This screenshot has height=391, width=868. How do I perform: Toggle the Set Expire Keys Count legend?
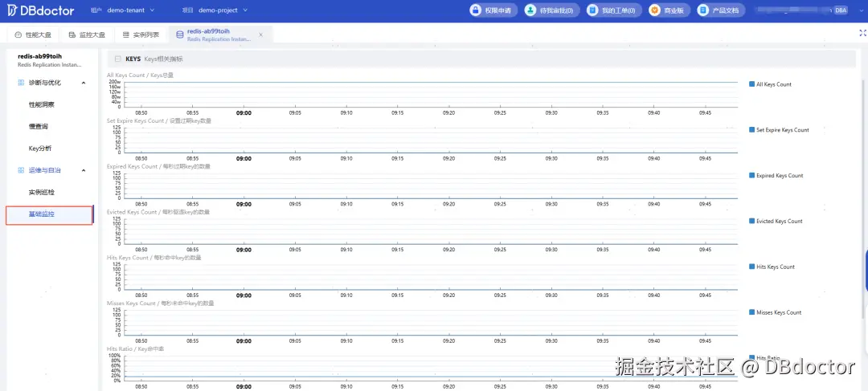click(779, 130)
